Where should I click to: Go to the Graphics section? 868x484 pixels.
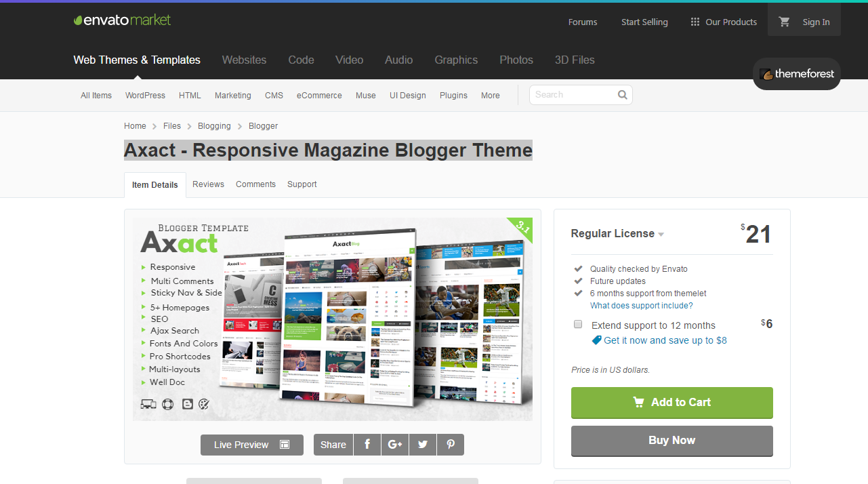[456, 60]
